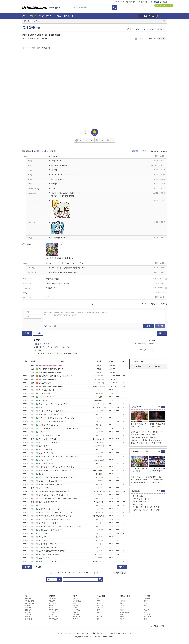Click the 글쓰기 button below the comment form
The width and height of the screenshot is (189, 644).
[x=162, y=333]
